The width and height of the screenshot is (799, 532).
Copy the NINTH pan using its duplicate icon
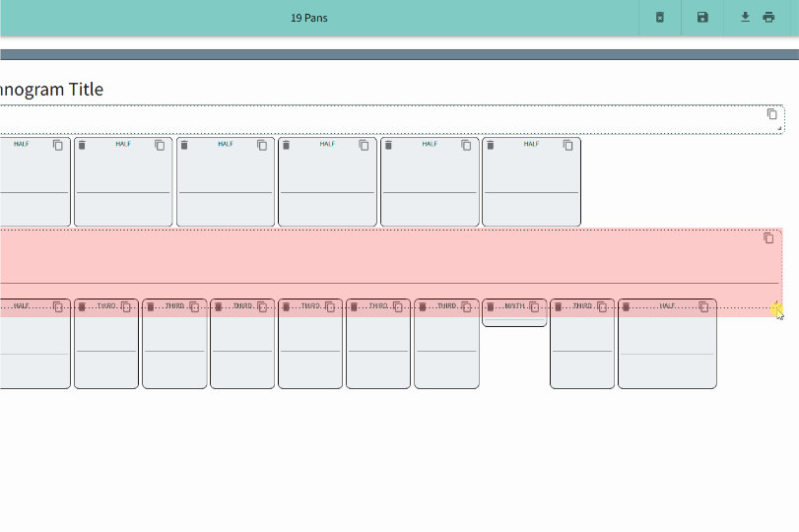point(534,307)
